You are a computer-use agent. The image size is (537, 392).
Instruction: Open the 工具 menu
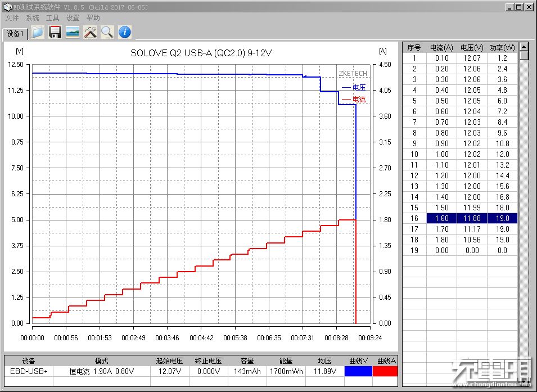52,18
